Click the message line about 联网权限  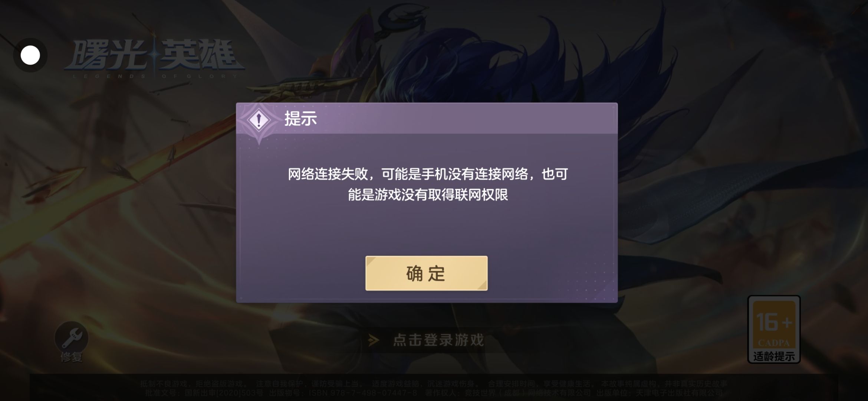tap(428, 195)
